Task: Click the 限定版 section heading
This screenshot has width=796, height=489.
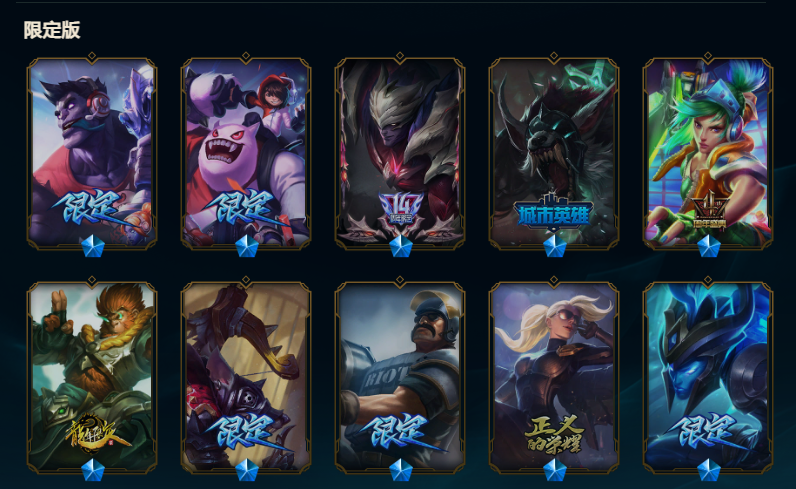Action: coord(52,30)
